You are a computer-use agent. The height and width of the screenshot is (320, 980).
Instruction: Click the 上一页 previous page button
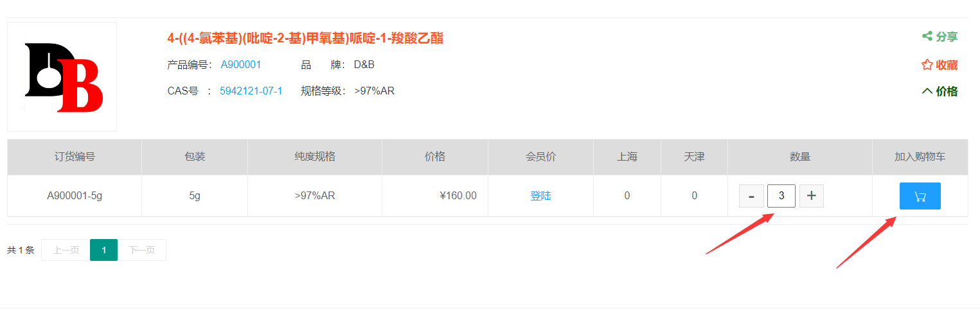pos(66,250)
